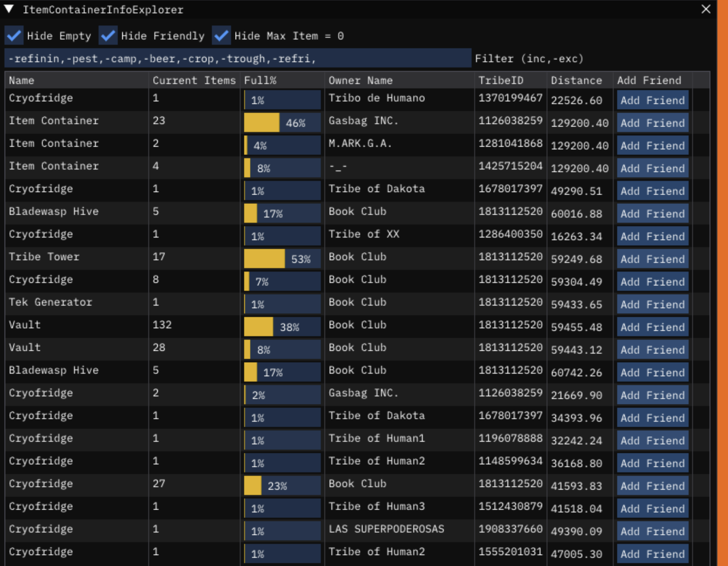The image size is (728, 566).
Task: Toggle the Hide Empty checkbox
Action: point(14,36)
